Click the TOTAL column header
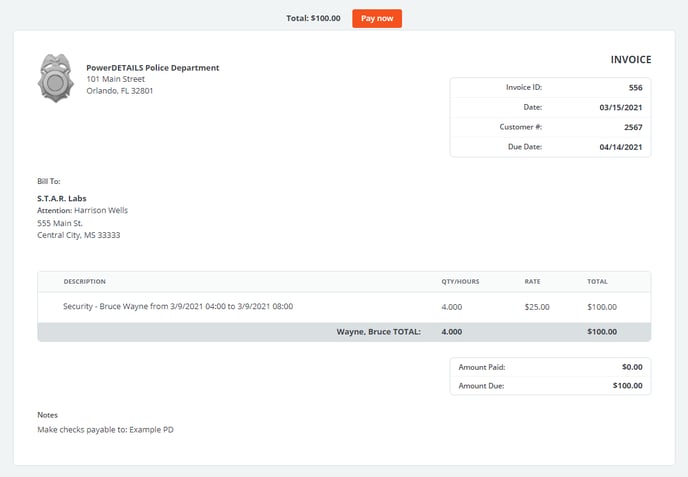The height and width of the screenshot is (477, 688). point(597,282)
